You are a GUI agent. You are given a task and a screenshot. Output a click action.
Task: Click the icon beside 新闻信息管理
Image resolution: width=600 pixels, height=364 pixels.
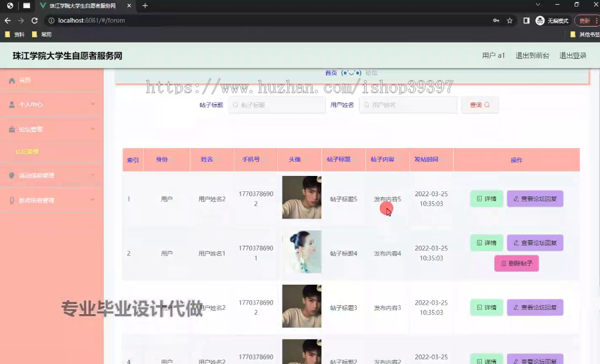point(12,200)
